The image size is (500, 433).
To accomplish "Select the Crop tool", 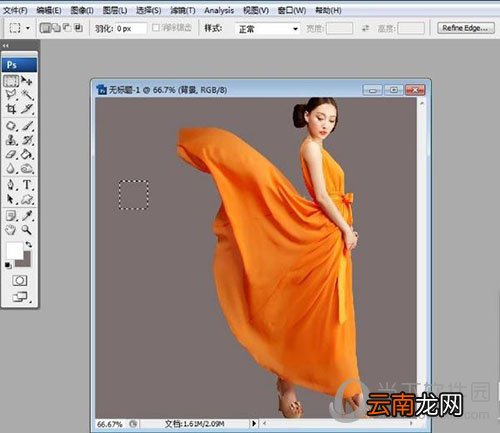I will tap(11, 109).
